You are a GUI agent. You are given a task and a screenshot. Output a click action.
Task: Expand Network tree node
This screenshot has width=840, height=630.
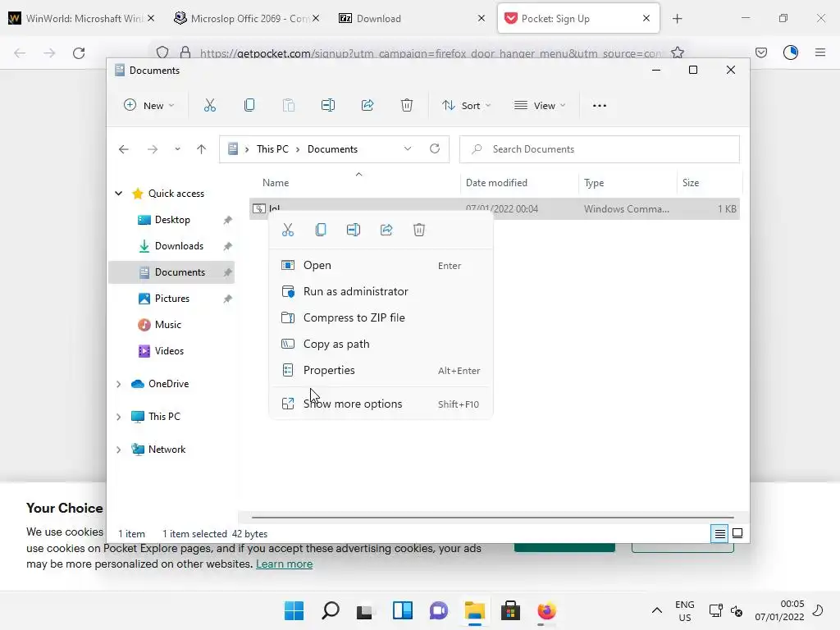(118, 450)
